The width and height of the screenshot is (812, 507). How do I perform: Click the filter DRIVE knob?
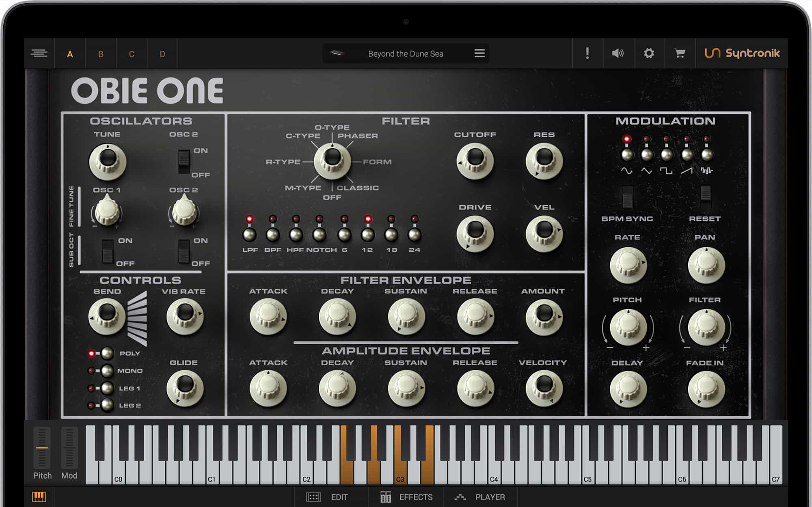[x=475, y=234]
